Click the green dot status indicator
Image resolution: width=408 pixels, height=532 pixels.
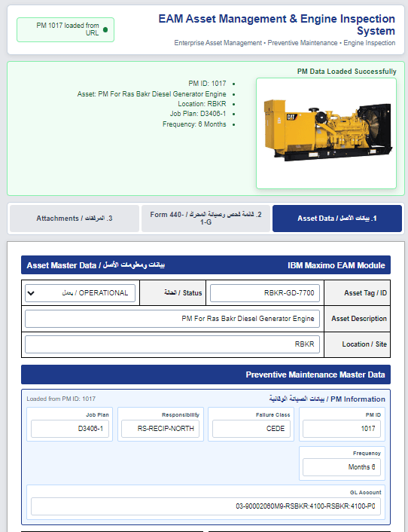tap(105, 29)
